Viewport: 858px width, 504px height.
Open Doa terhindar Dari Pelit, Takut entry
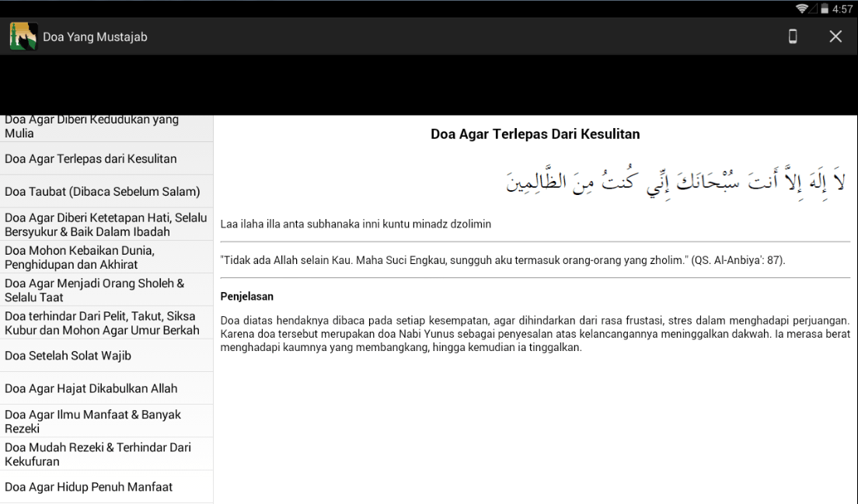click(106, 322)
